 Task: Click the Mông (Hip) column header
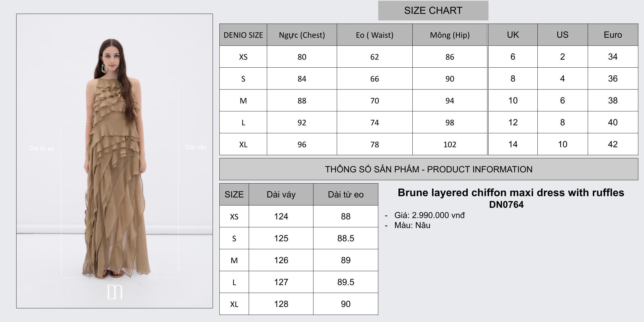pos(450,35)
